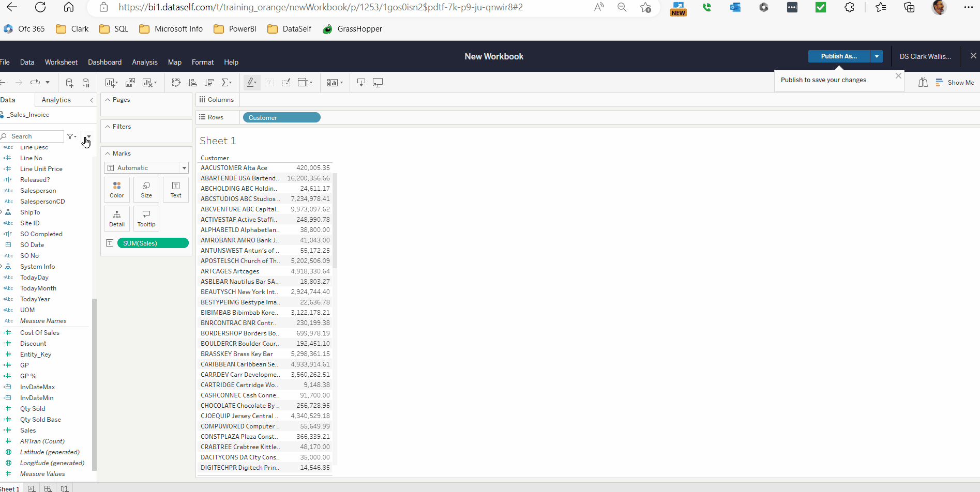The width and height of the screenshot is (980, 492).
Task: Click the Duplicate worksheet toolbar icon
Action: coord(130,83)
